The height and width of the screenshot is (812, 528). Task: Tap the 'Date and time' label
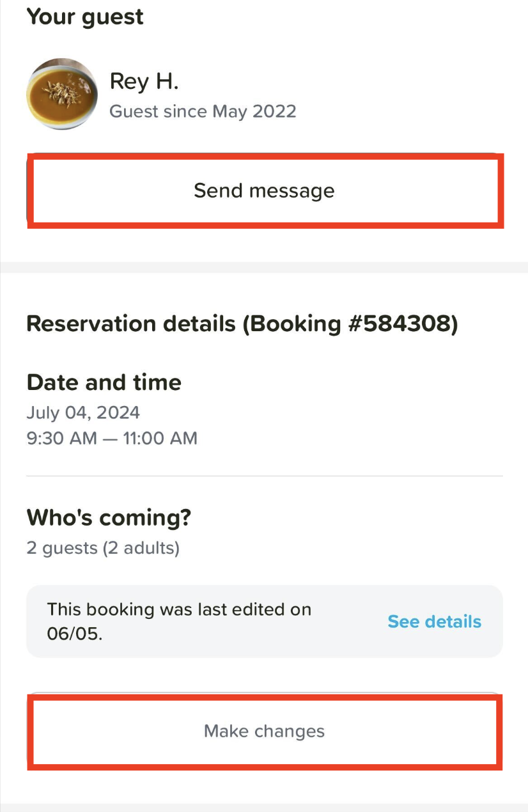click(104, 382)
